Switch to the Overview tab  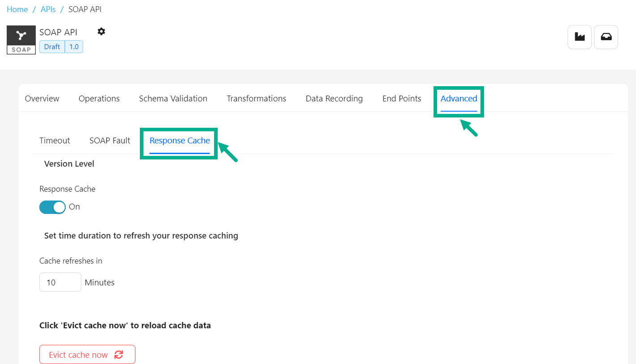42,99
